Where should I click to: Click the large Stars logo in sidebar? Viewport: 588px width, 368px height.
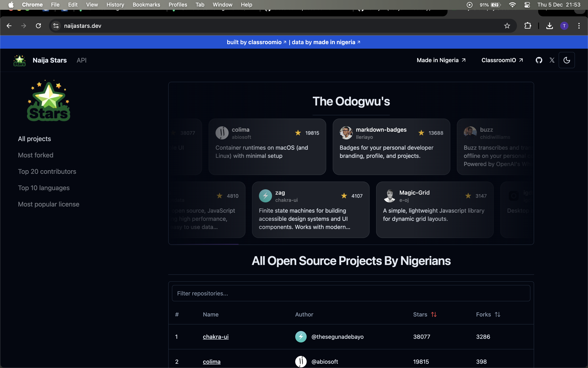point(49,101)
